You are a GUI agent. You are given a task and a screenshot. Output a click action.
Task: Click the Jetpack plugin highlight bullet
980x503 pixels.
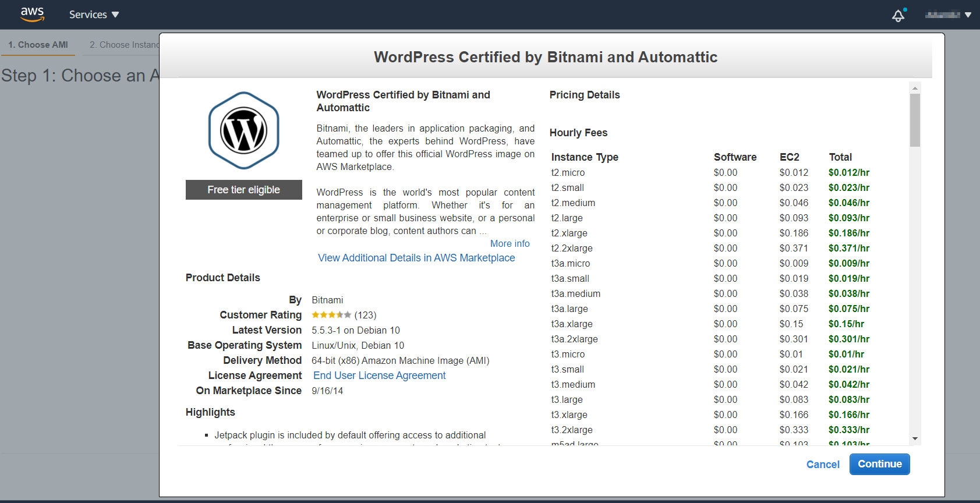(350, 435)
